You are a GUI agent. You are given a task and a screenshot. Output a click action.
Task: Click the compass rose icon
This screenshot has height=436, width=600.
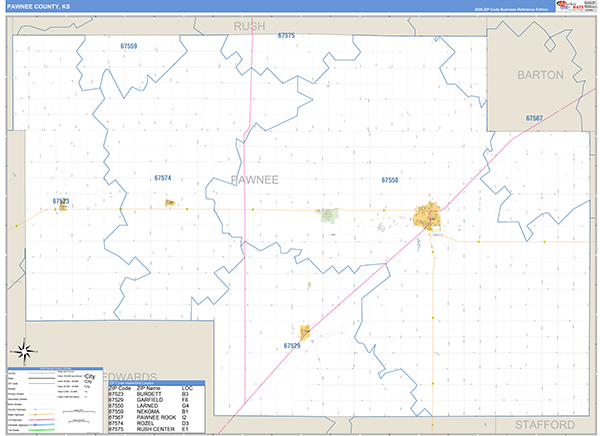(24, 351)
